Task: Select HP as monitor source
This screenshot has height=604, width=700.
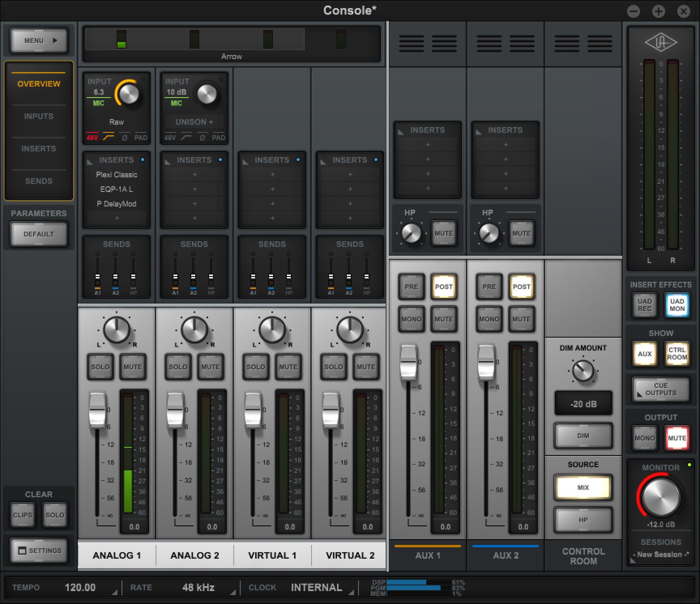Action: point(583,520)
